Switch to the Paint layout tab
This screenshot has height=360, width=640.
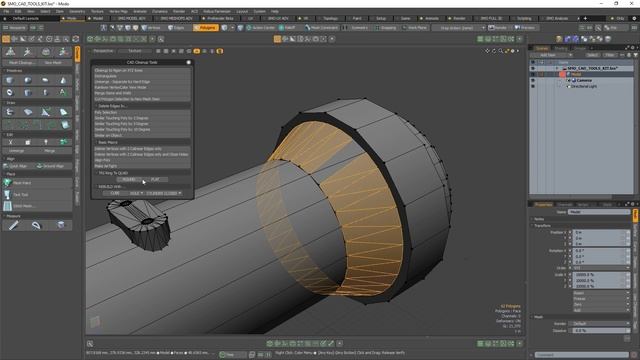tap(357, 18)
